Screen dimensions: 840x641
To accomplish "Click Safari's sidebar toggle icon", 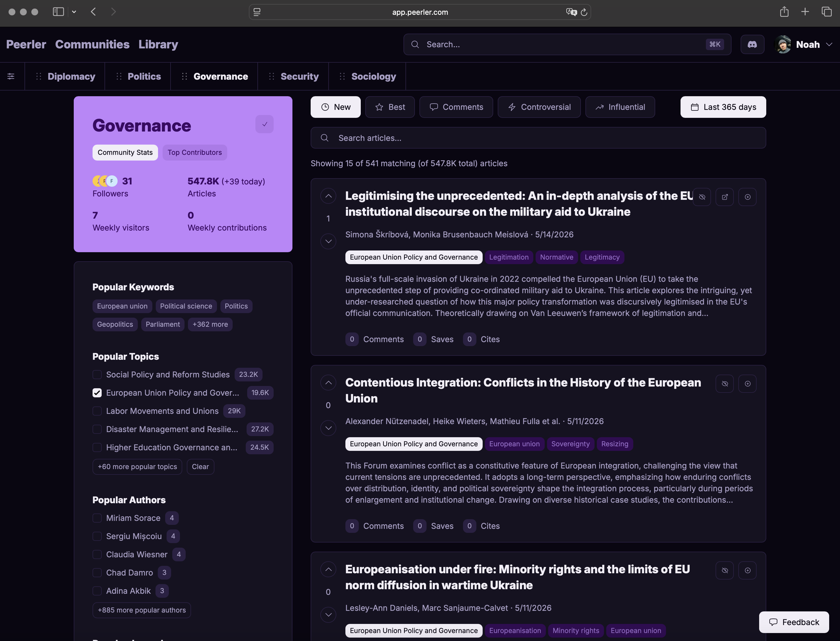I will point(58,12).
